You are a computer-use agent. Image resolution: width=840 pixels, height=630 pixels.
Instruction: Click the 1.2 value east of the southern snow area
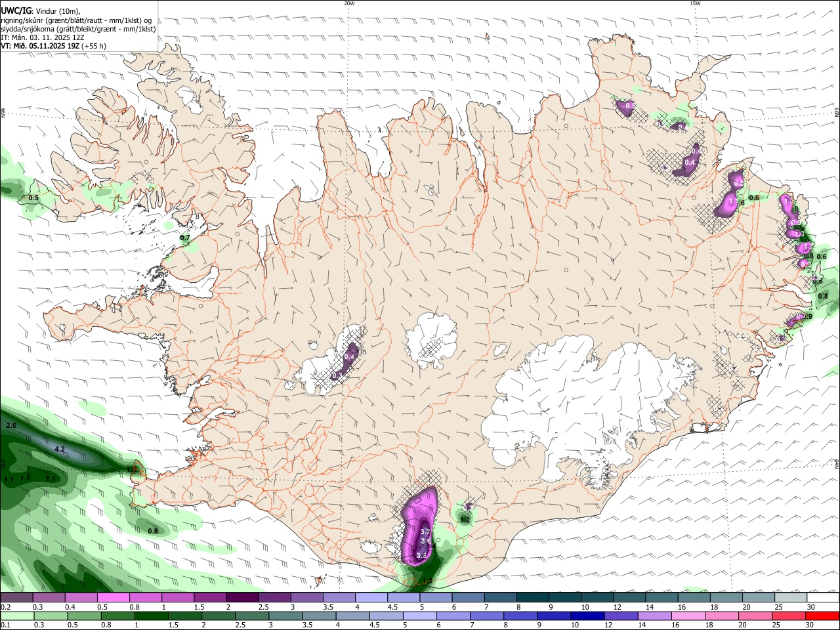[x=465, y=520]
